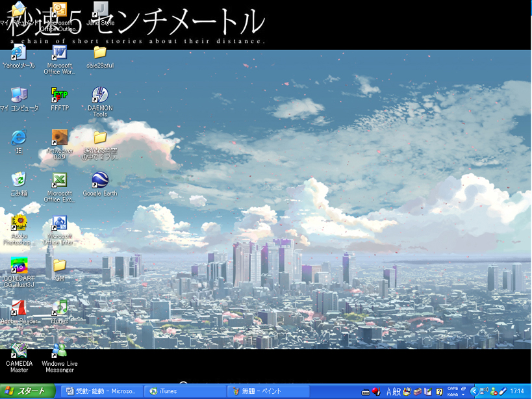This screenshot has height=399, width=532.
Task: Click the keyboard icon in language bar
Action: point(366,393)
